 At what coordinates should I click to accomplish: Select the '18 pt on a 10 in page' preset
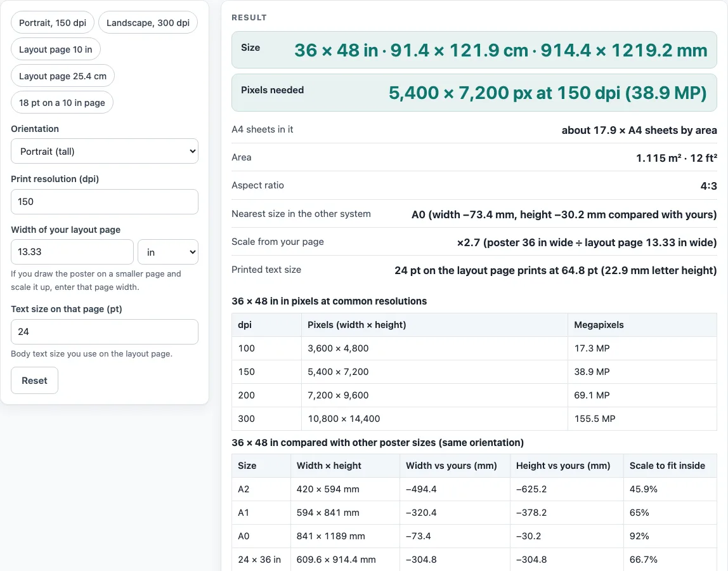(62, 103)
